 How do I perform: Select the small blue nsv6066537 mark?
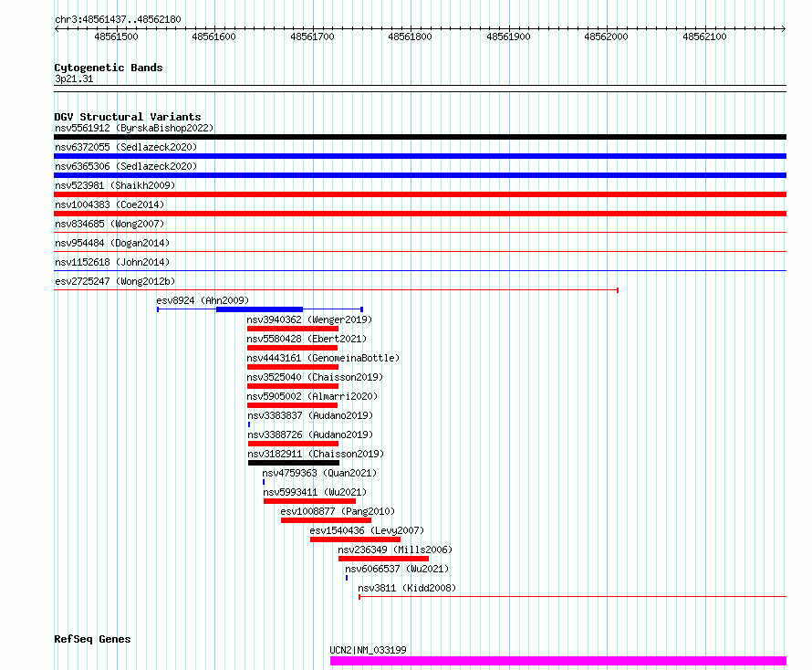pyautogui.click(x=347, y=578)
